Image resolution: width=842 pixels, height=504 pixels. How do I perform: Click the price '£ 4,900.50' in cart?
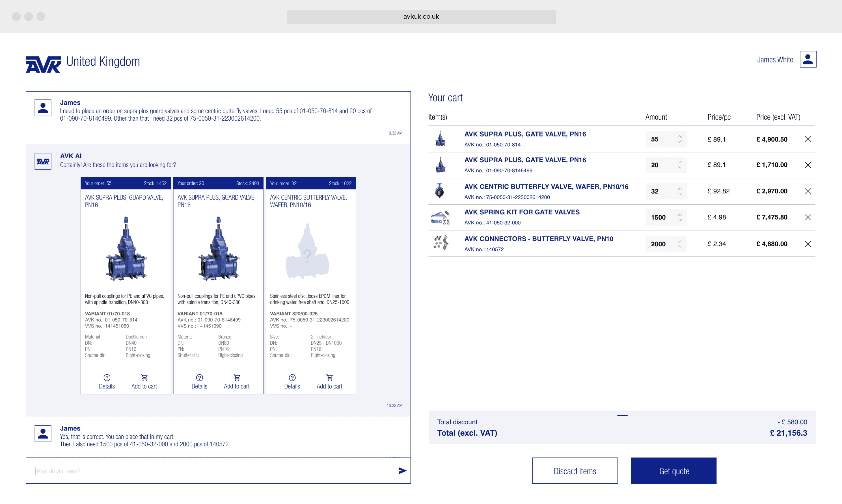(x=772, y=139)
